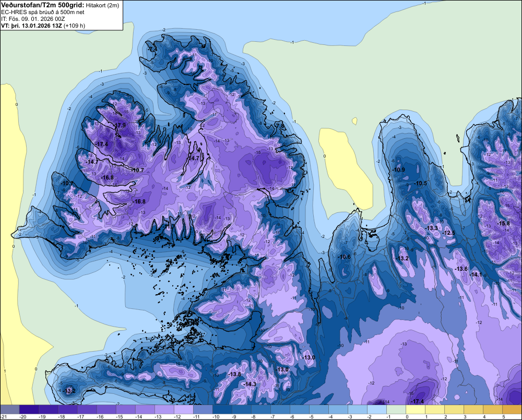Pick the legend swatch labeled -2
This screenshot has width=522, height=420.
377,409
